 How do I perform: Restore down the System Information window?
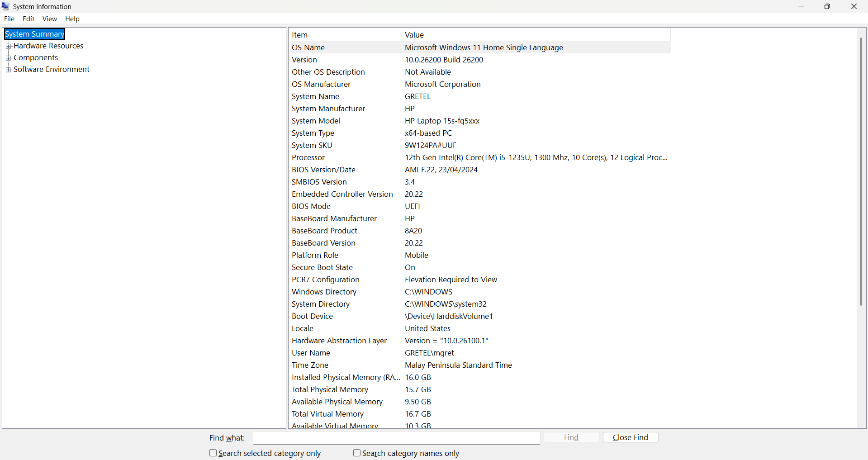point(827,6)
